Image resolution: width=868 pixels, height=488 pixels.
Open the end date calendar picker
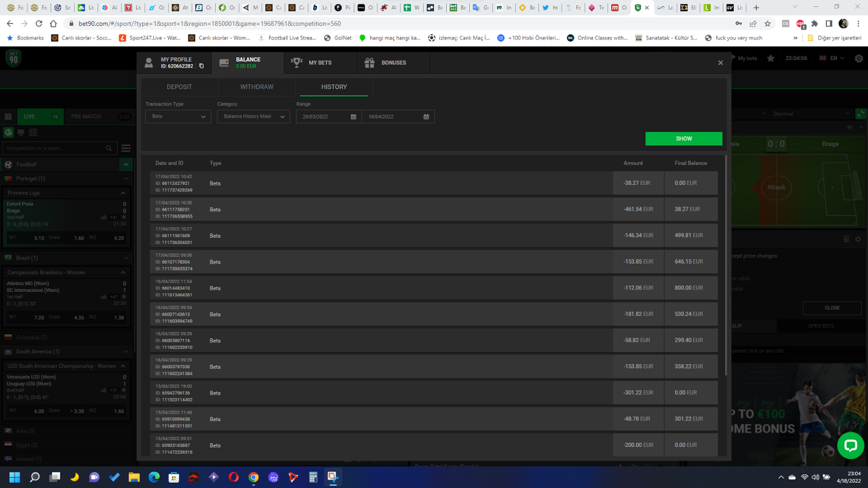coord(426,117)
